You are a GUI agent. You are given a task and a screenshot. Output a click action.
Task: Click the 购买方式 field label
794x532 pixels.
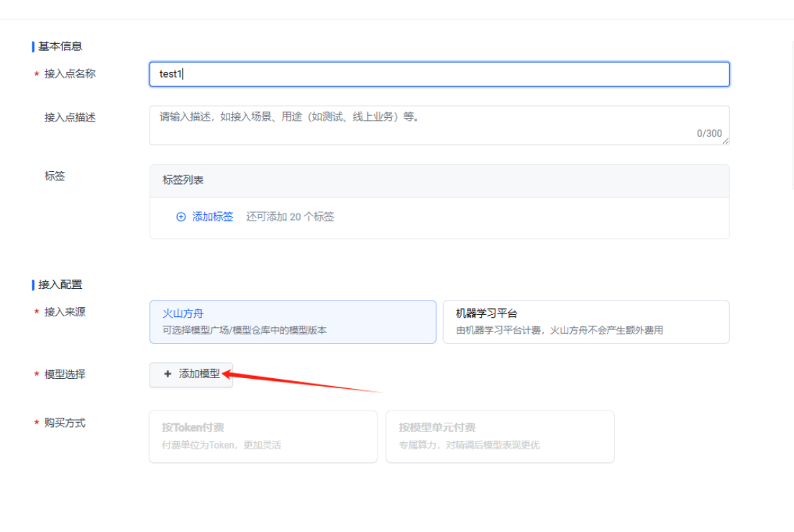(65, 423)
